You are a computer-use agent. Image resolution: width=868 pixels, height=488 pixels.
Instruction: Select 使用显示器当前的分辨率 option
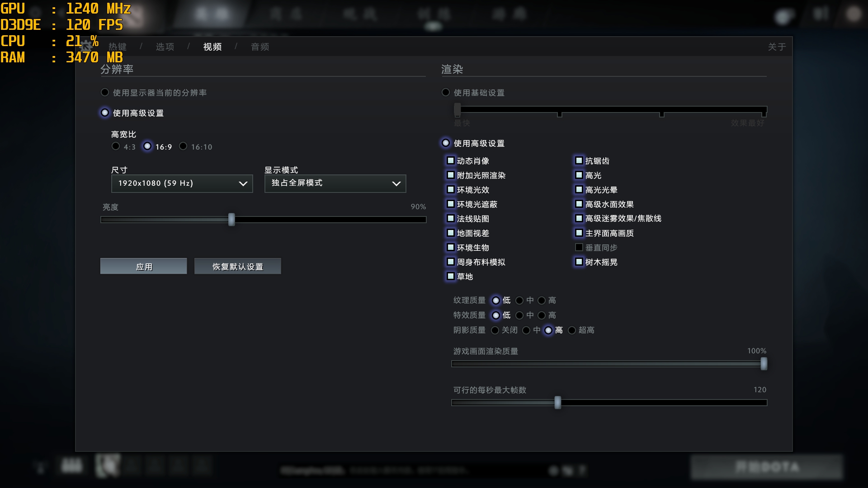pos(104,92)
